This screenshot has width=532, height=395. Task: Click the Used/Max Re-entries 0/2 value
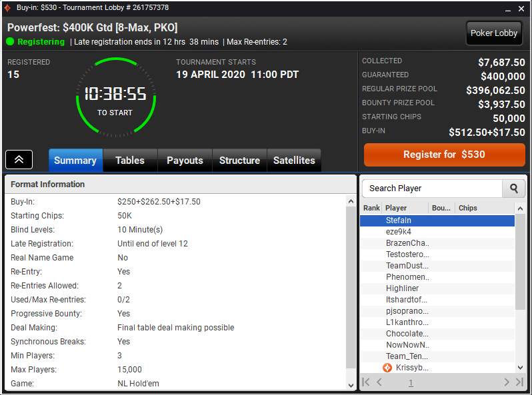pyautogui.click(x=123, y=300)
